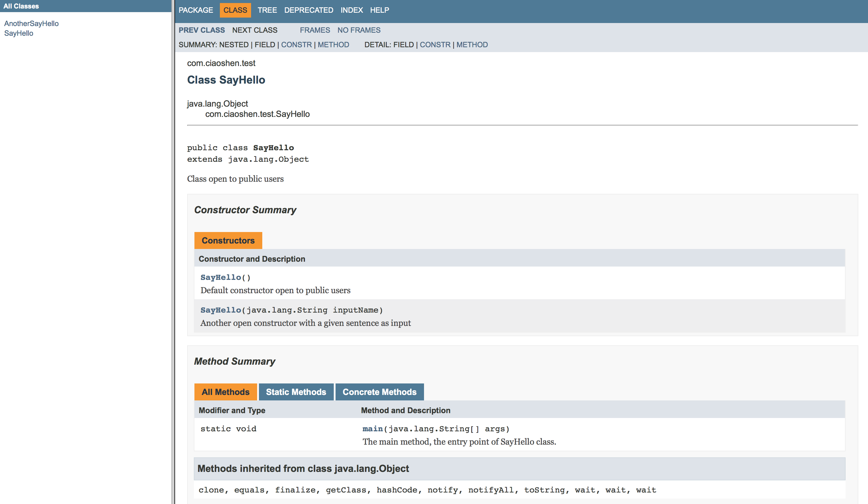Go to PREV CLASS

(x=201, y=30)
